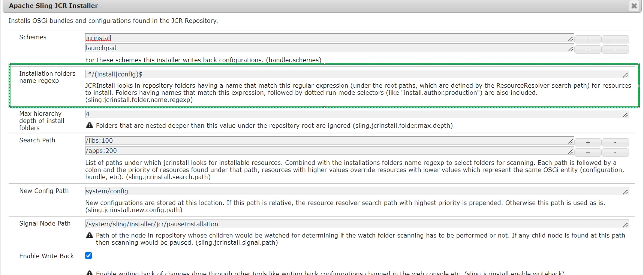
Task: Click the Installation folders name regexp field
Action: tap(357, 74)
